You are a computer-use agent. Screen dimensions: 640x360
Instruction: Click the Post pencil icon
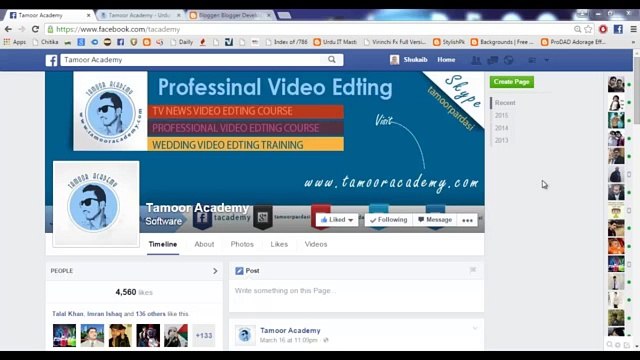[239, 271]
